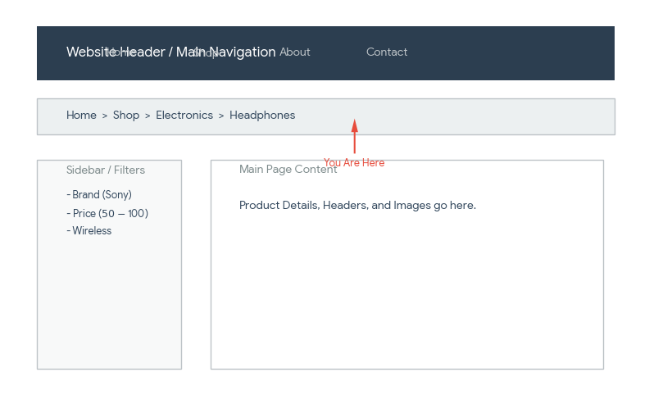Open the About link in main navigation

click(295, 52)
